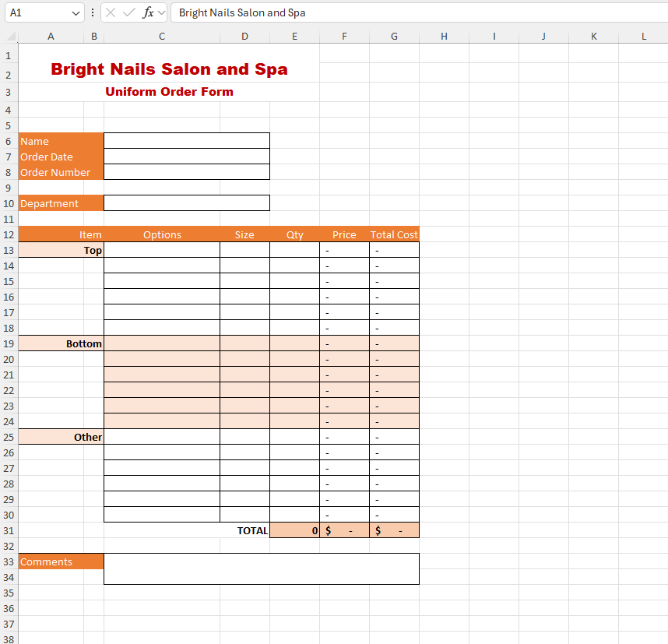The image size is (668, 644).
Task: Click the 'Uniform Order Form' subtitle
Action: click(169, 92)
